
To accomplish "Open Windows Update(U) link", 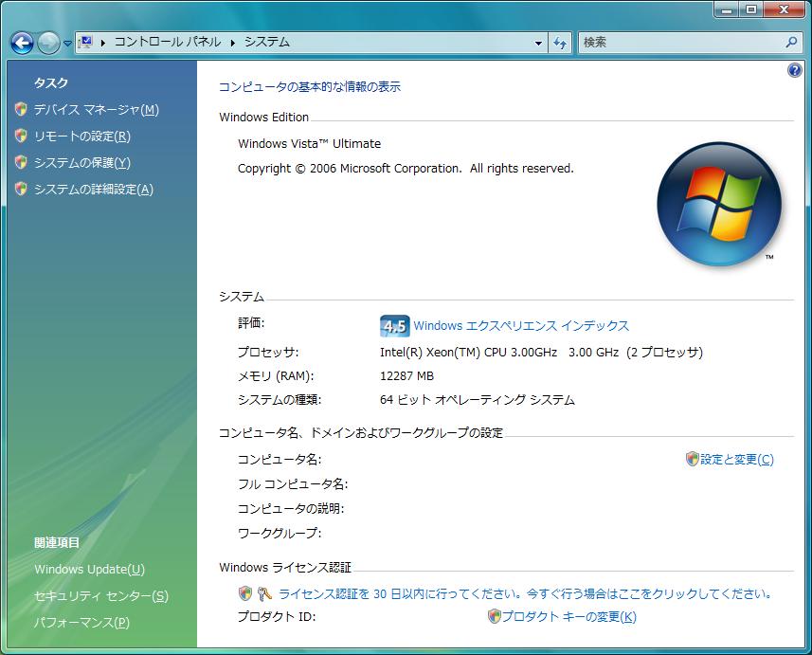I will [90, 569].
